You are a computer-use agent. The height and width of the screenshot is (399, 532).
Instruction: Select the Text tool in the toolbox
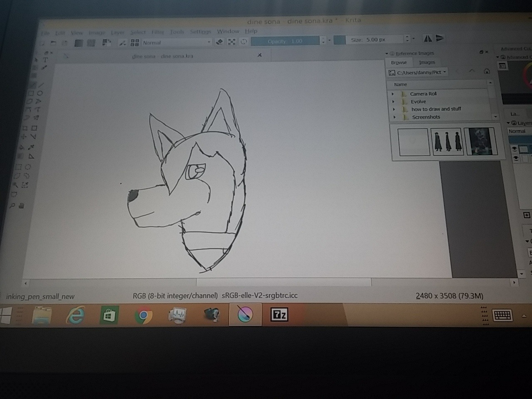[x=45, y=60]
